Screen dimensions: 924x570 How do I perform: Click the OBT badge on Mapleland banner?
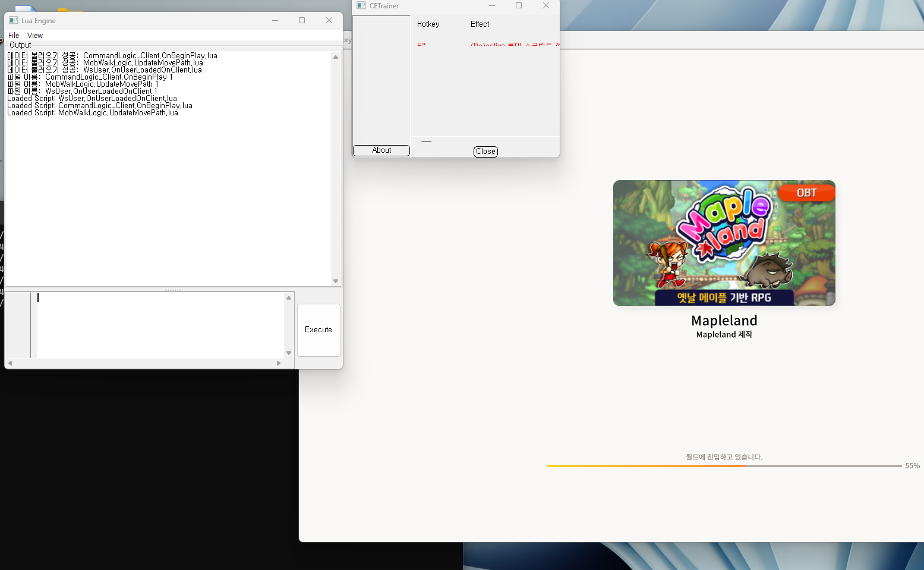point(806,193)
